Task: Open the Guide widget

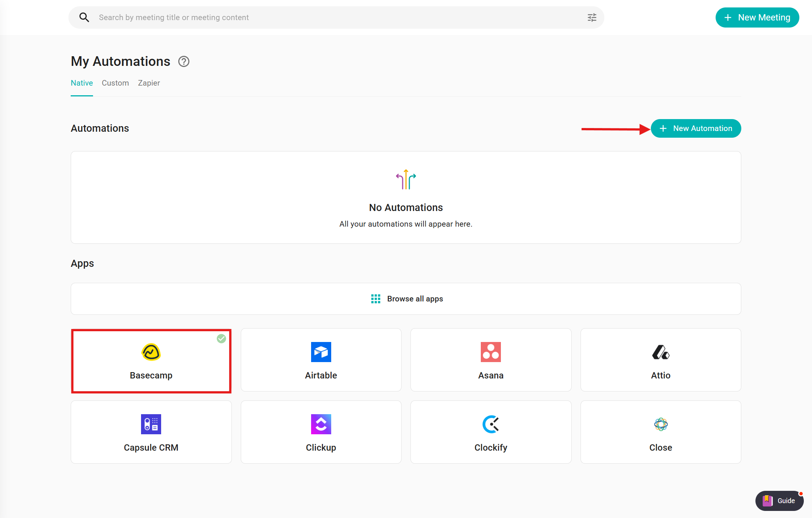Action: point(779,501)
